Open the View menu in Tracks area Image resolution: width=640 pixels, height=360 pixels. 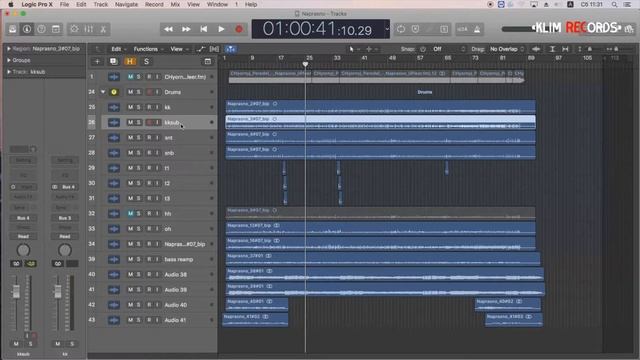point(178,49)
